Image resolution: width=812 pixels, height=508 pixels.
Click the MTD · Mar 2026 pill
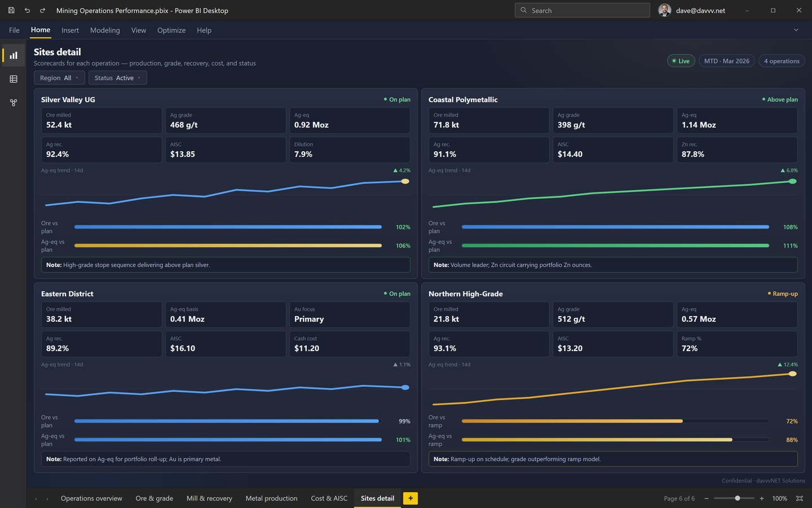point(727,61)
